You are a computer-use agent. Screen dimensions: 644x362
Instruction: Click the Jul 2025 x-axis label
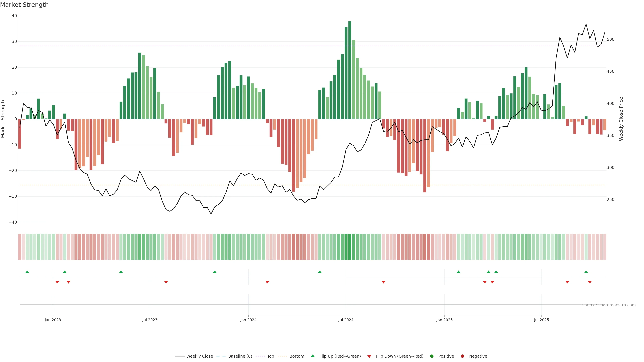tap(541, 320)
